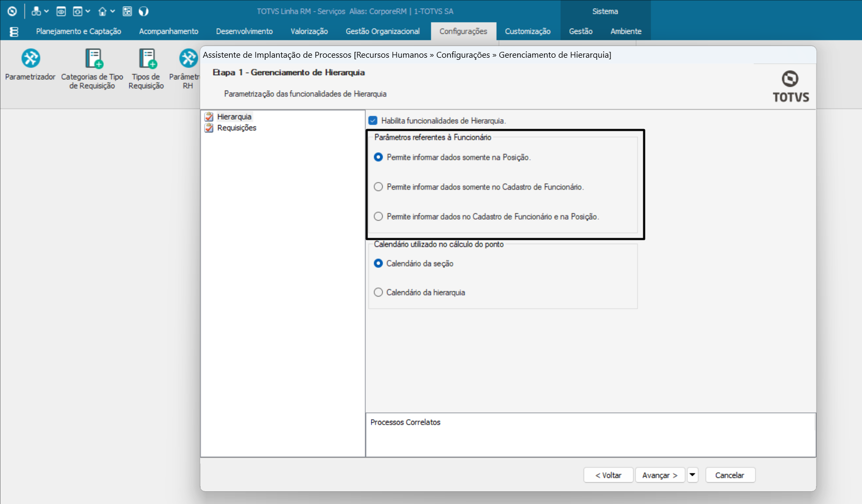Expand the dropdown beside the refresh window icon
The height and width of the screenshot is (504, 862).
[88, 11]
